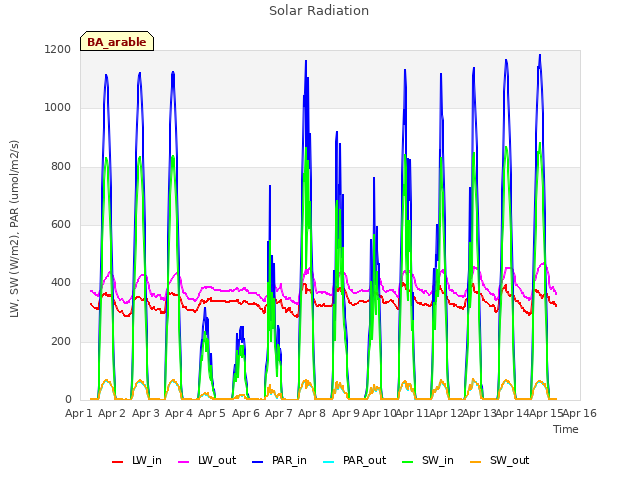640x480 pixels.
Task: Click the Y-axis title LW, SW, PAR
Action: [x=14, y=229]
